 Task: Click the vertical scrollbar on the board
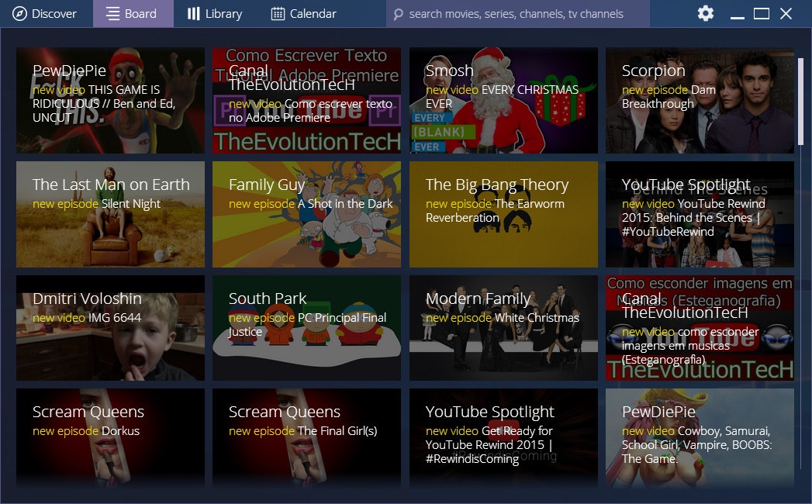pyautogui.click(x=800, y=102)
